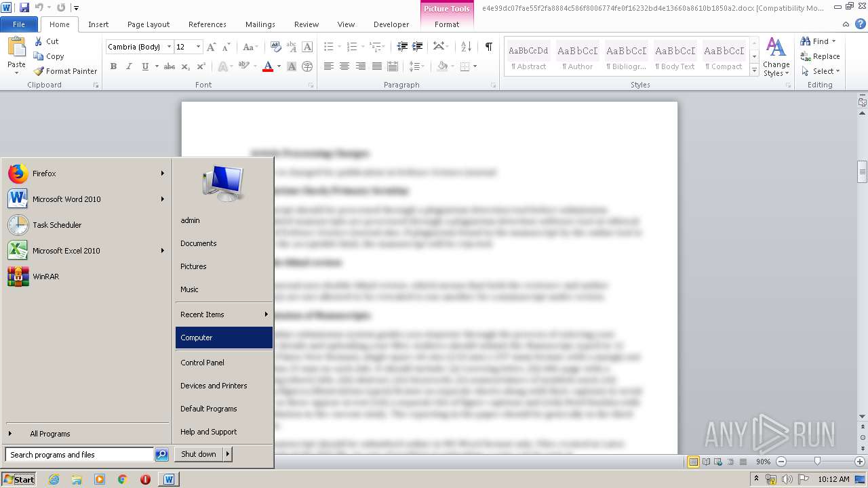Click the zoom slider handle

tap(817, 462)
